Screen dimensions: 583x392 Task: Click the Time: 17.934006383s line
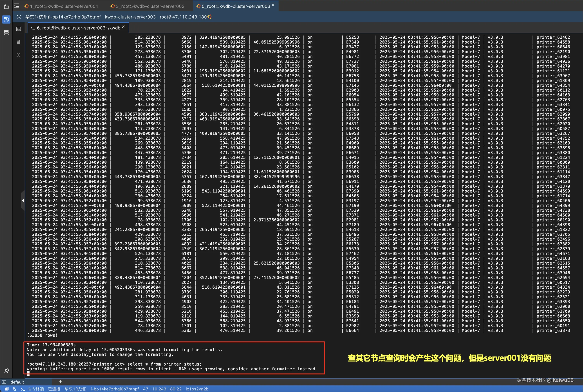tap(51, 345)
